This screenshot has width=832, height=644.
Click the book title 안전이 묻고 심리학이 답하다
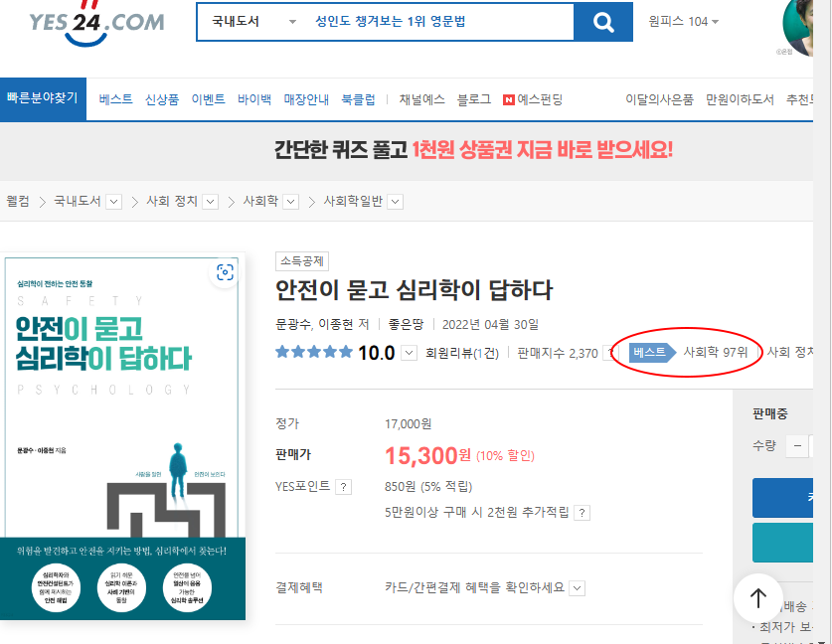click(x=414, y=290)
